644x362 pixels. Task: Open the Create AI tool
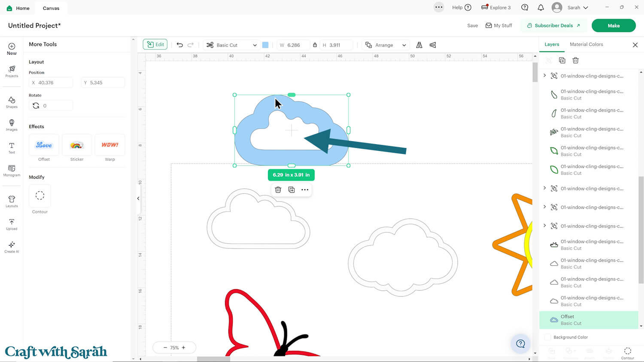(12, 247)
